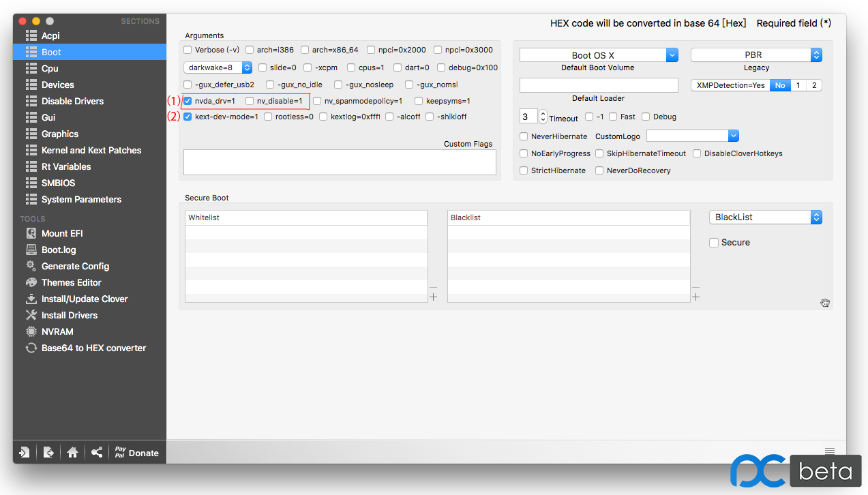Open the Graphics section

coord(89,134)
